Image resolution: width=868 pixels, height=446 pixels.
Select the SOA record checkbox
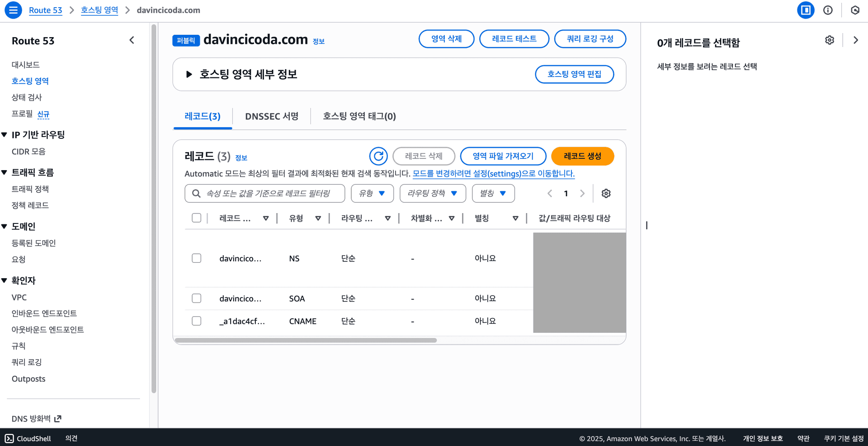point(197,298)
